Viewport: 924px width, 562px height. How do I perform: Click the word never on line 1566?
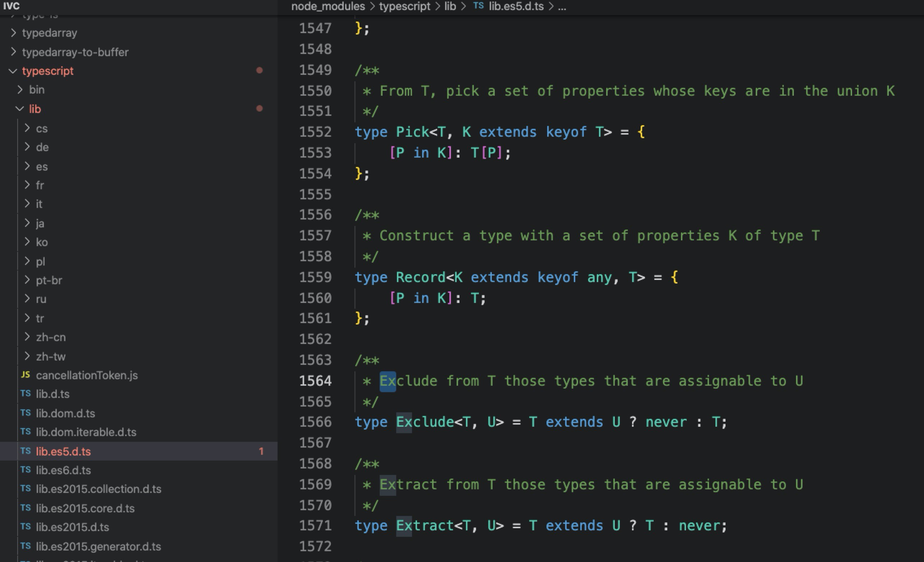click(666, 422)
